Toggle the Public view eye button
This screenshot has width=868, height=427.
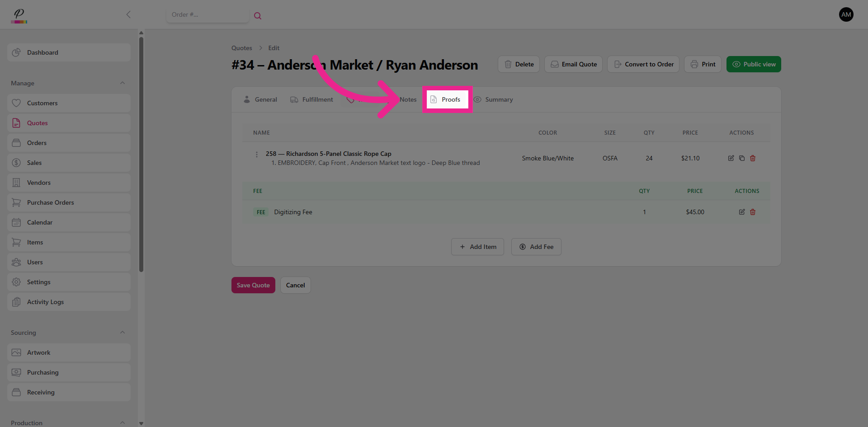point(754,64)
